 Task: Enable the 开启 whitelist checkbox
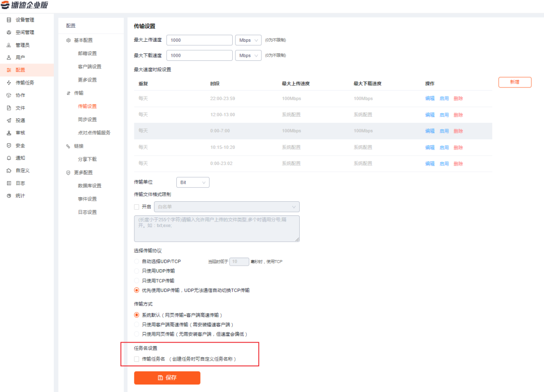136,207
